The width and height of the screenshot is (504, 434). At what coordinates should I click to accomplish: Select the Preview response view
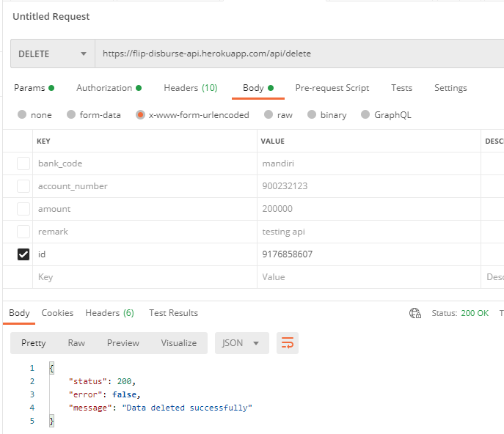click(123, 343)
